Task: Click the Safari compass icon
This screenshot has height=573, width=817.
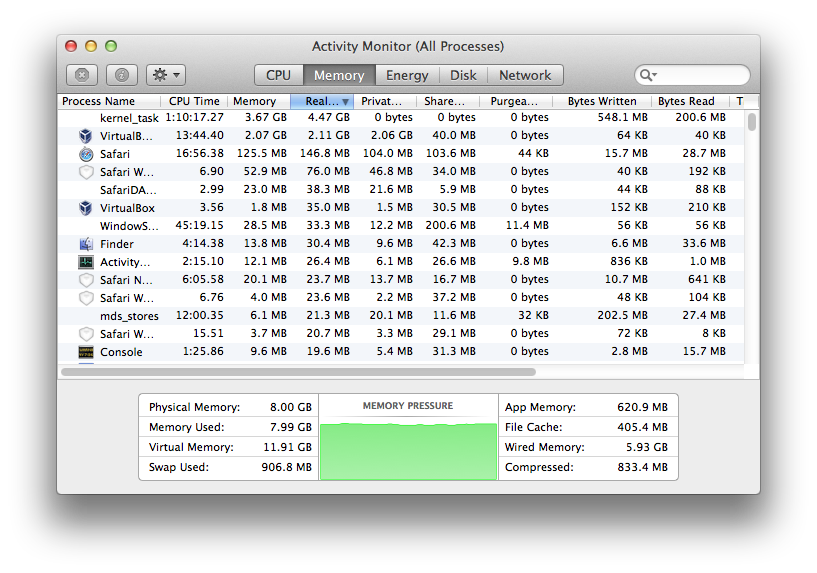Action: 86,154
